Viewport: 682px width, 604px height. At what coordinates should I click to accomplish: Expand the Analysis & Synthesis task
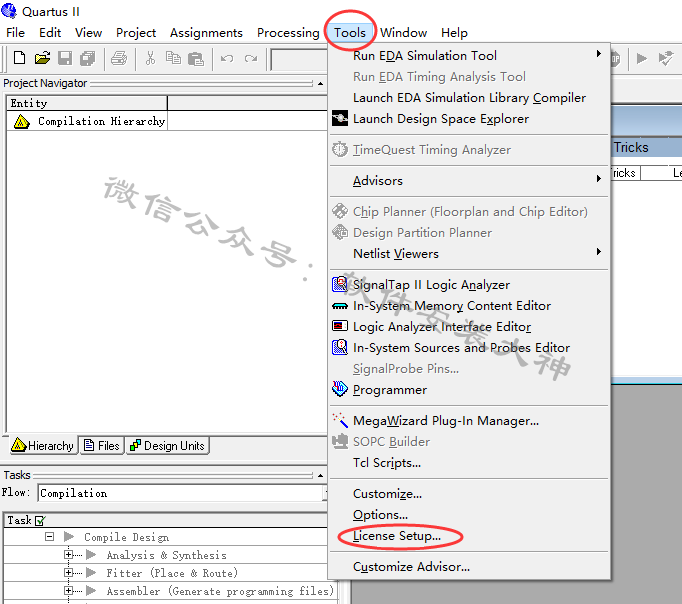(68, 554)
